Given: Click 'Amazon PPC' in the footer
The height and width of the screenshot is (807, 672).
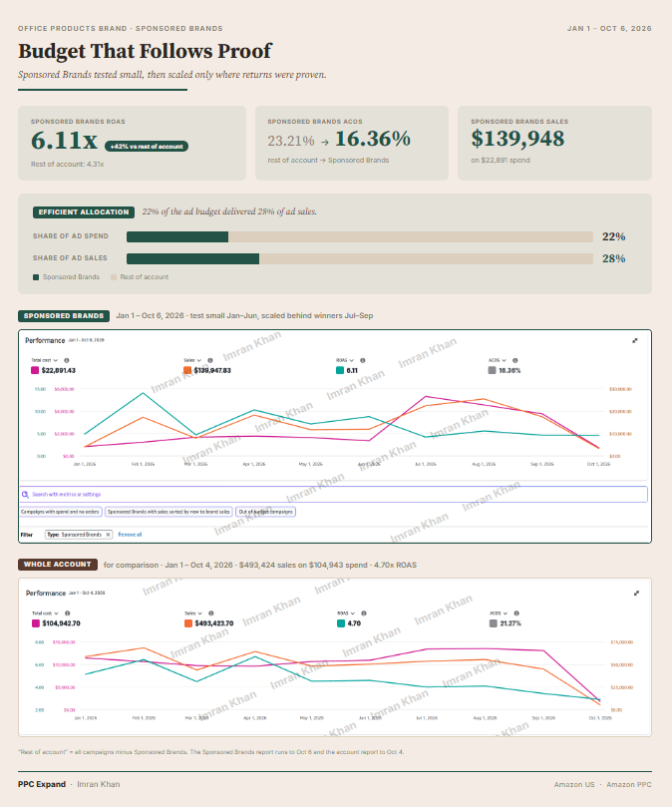Looking at the screenshot, I should pos(629,784).
